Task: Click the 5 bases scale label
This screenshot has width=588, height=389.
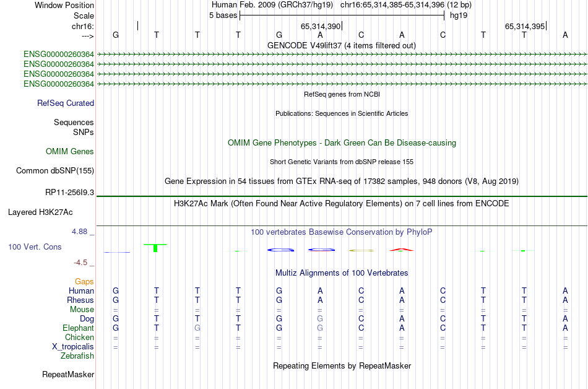Action: point(223,15)
